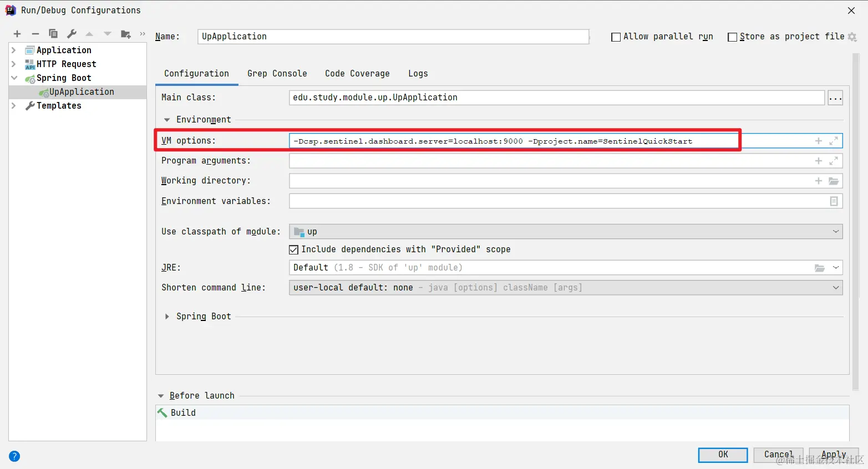Expand the HTTP Request tree node
The image size is (868, 469).
[x=14, y=64]
